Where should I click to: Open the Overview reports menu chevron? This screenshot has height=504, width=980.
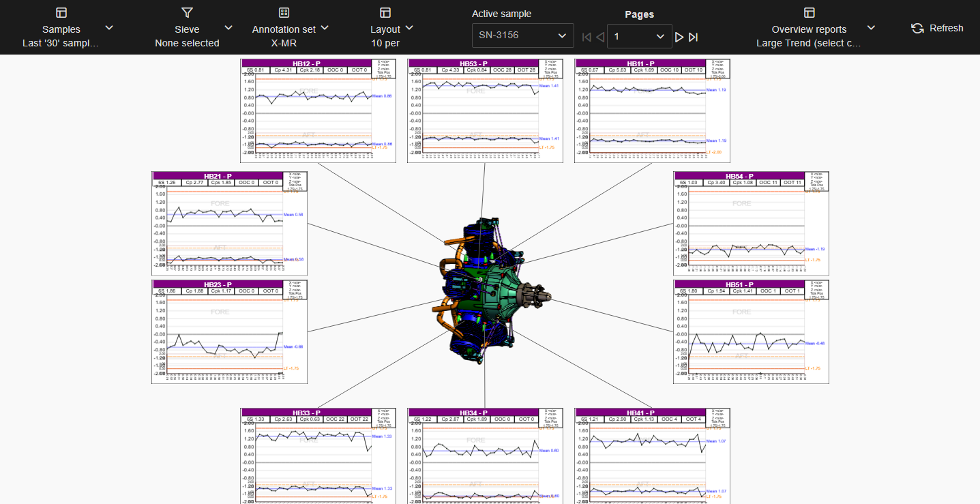pyautogui.click(x=871, y=28)
